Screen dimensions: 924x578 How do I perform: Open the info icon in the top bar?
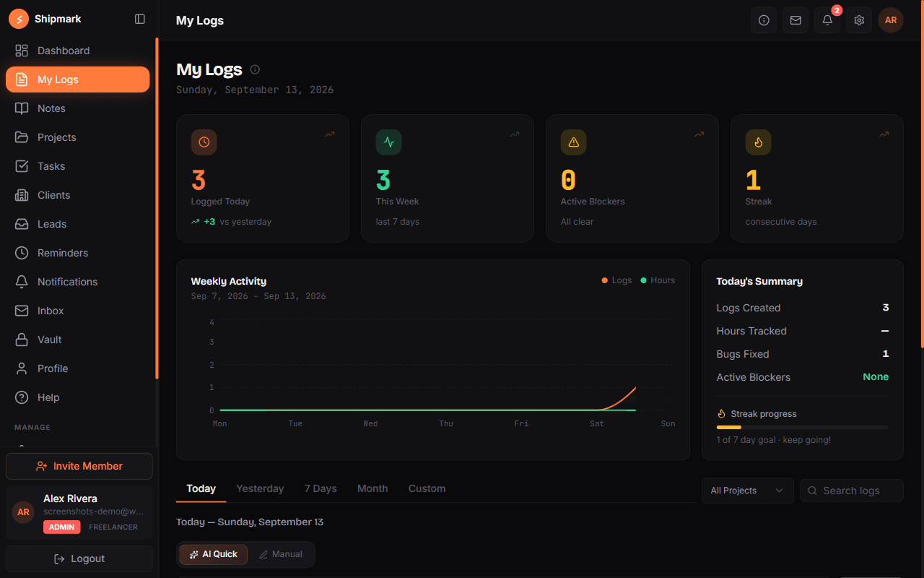click(764, 20)
